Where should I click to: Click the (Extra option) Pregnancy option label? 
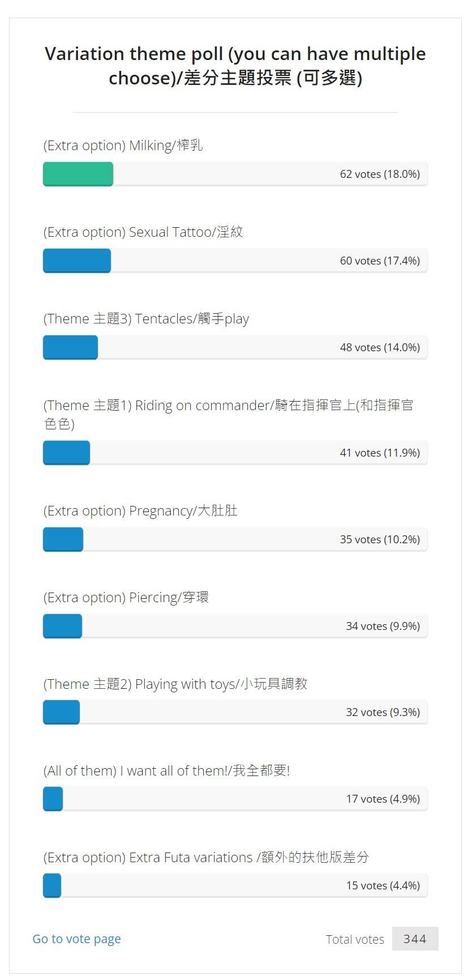pos(140,511)
